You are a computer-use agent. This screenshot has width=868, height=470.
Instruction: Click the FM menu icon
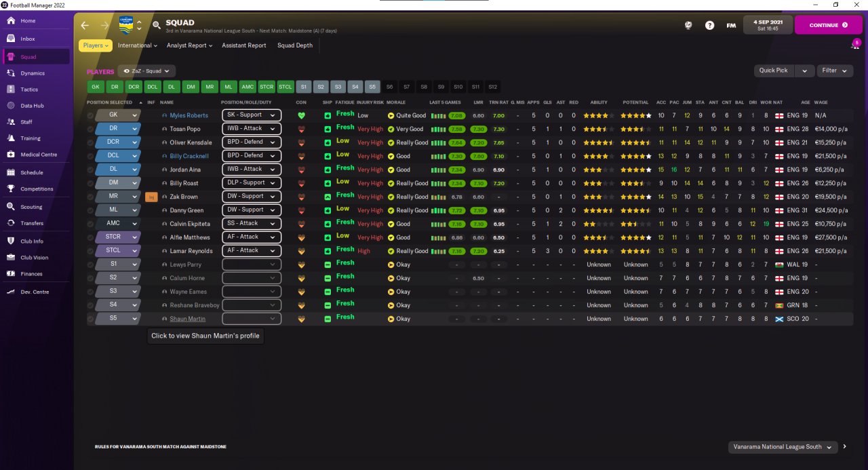point(731,25)
